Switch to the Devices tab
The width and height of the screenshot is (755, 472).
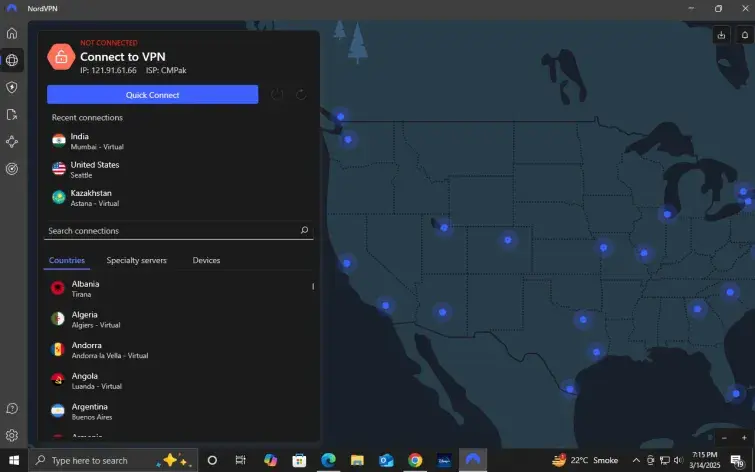tap(206, 260)
